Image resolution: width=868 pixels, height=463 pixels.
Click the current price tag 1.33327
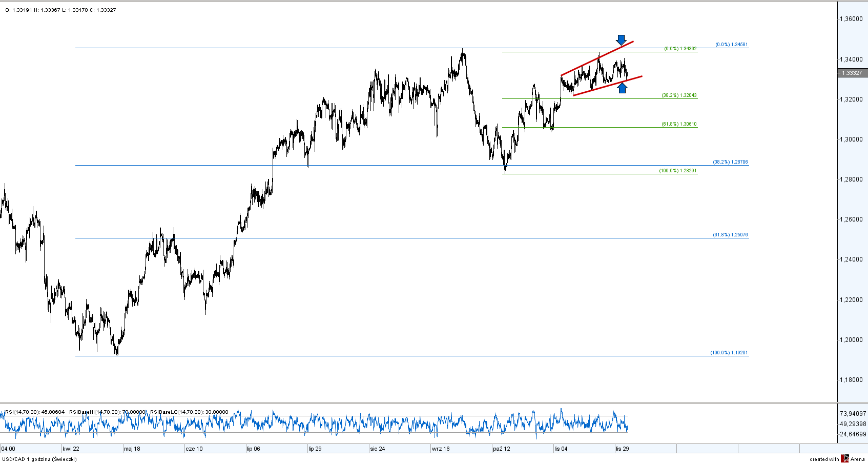tap(852, 73)
